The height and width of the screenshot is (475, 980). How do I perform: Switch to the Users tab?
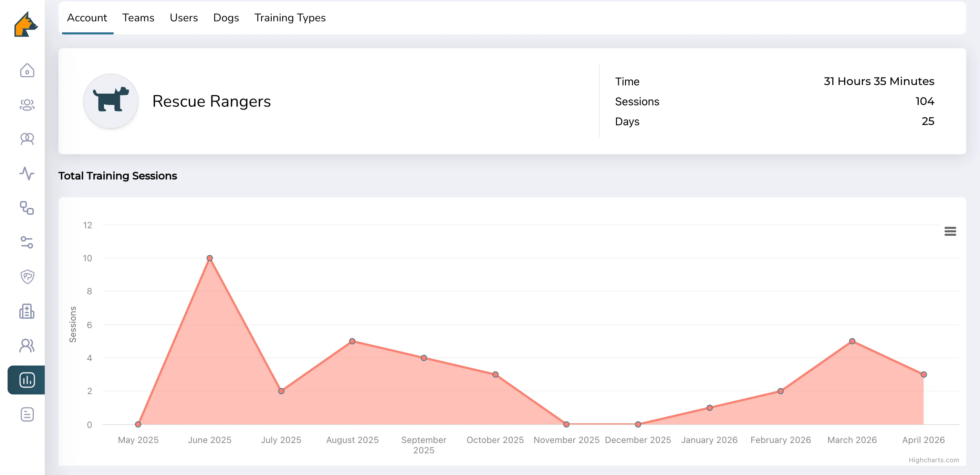pos(184,18)
